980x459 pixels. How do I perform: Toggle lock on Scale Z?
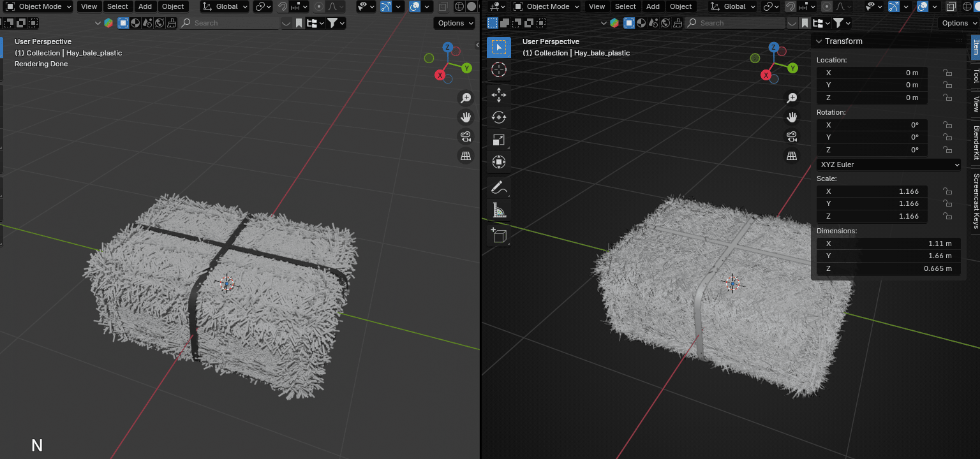point(948,216)
